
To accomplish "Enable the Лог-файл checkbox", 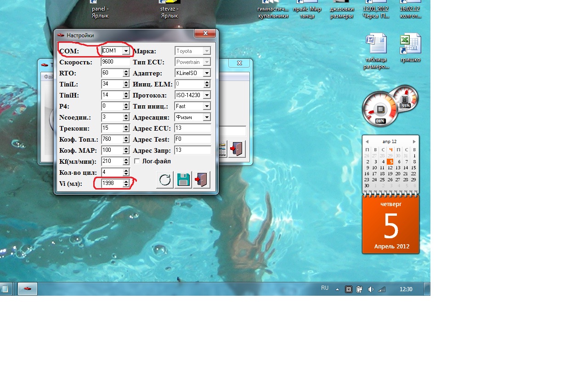I will click(x=137, y=161).
